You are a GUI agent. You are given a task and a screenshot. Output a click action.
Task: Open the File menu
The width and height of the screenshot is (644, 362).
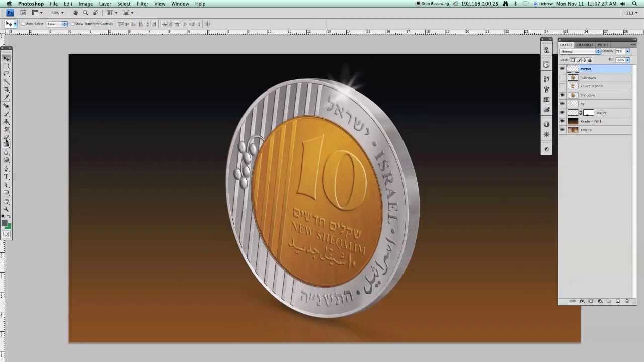(53, 4)
